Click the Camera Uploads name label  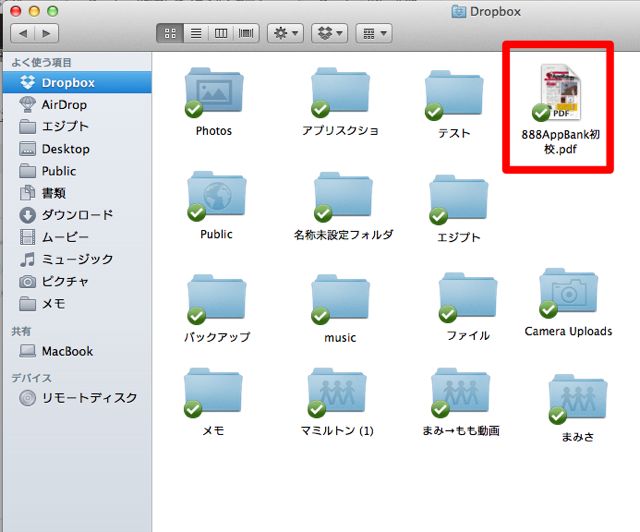pos(568,331)
